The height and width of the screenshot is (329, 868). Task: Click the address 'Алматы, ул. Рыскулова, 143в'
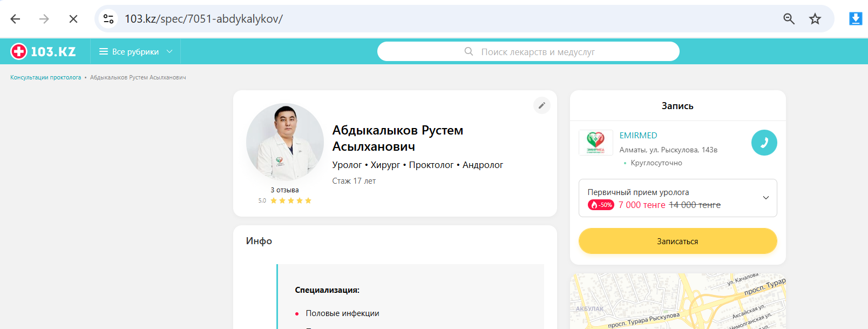(x=668, y=150)
